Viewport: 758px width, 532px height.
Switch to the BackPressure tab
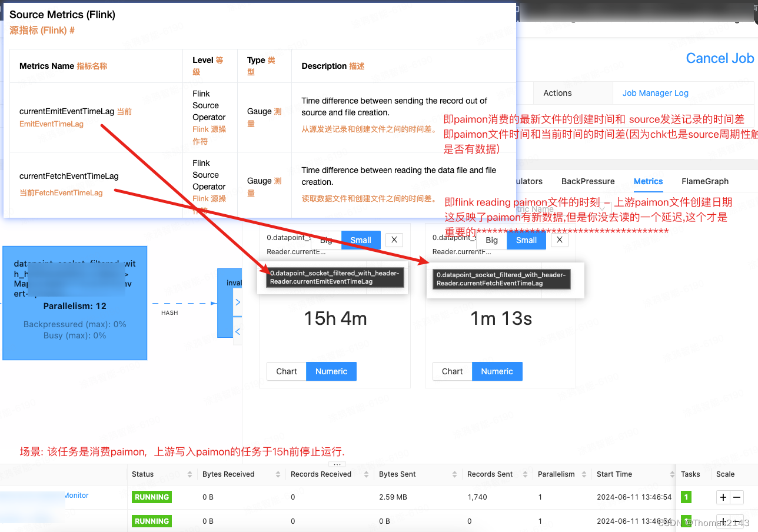coord(587,181)
